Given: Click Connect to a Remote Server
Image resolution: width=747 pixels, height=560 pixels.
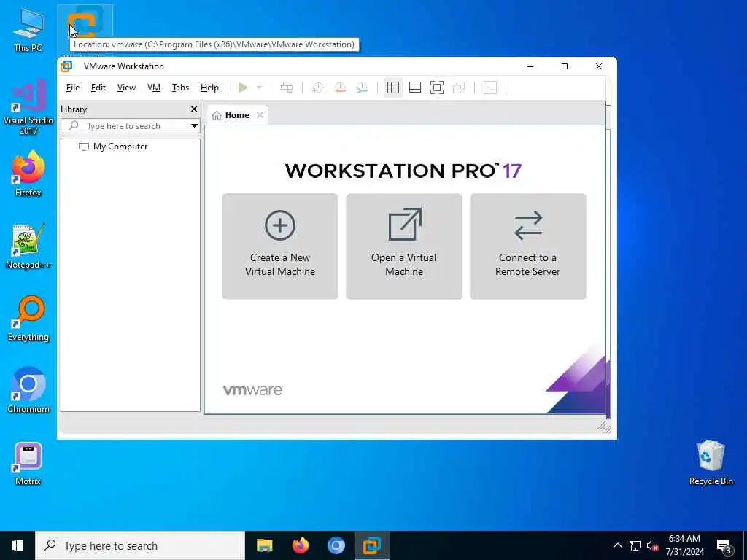Looking at the screenshot, I should (528, 246).
